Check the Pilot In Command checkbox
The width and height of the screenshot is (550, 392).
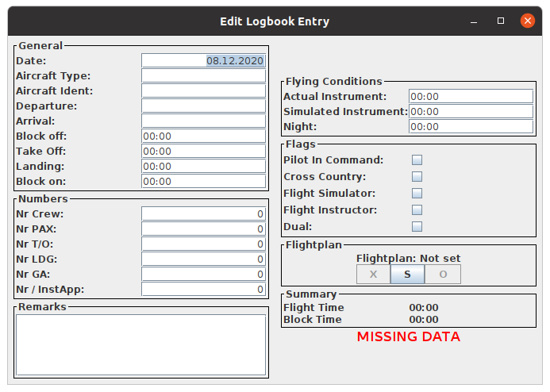pos(417,160)
